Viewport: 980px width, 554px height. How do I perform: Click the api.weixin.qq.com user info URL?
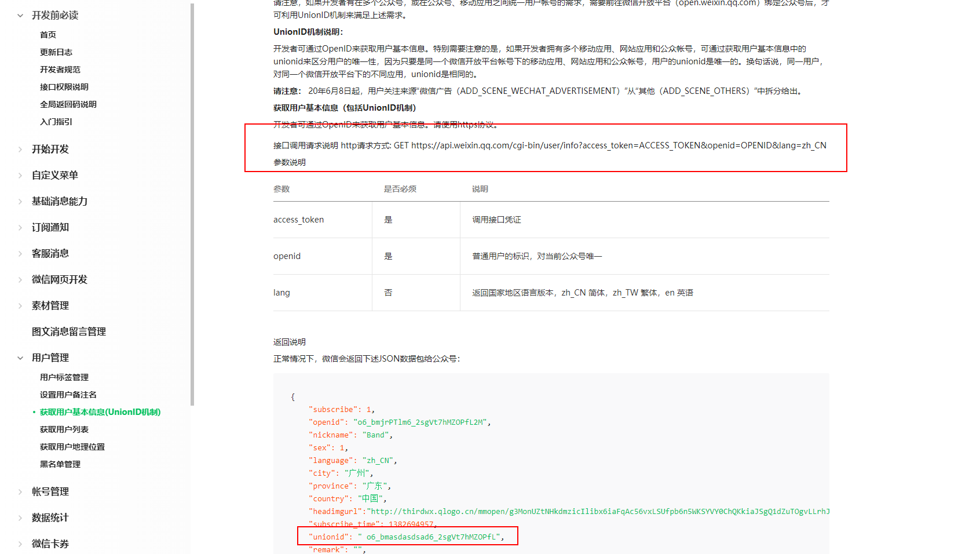[618, 145]
